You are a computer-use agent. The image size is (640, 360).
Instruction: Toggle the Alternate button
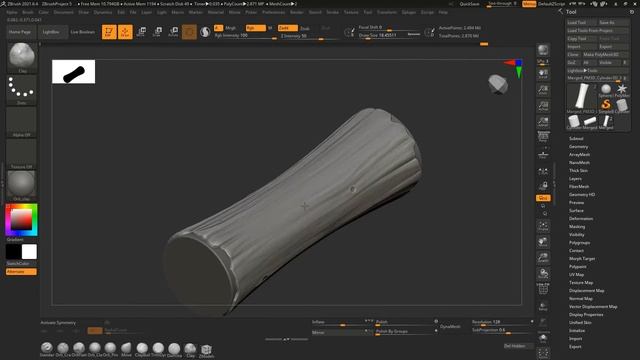pyautogui.click(x=21, y=271)
